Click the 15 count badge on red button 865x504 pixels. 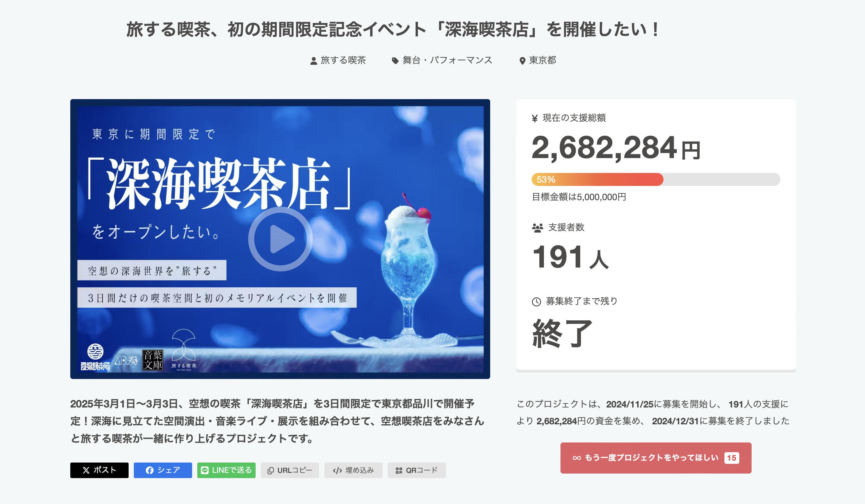click(x=732, y=458)
